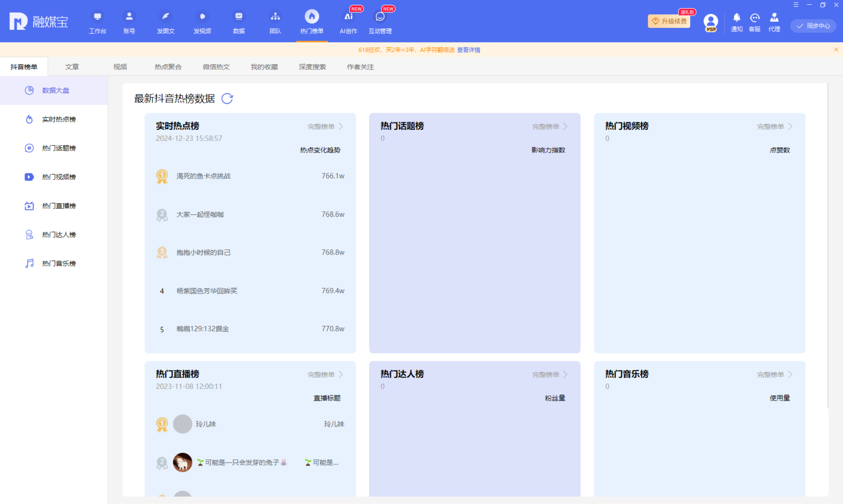Open hot topic 渴死的鱼卡点挑战
843x504 pixels.
(x=204, y=176)
